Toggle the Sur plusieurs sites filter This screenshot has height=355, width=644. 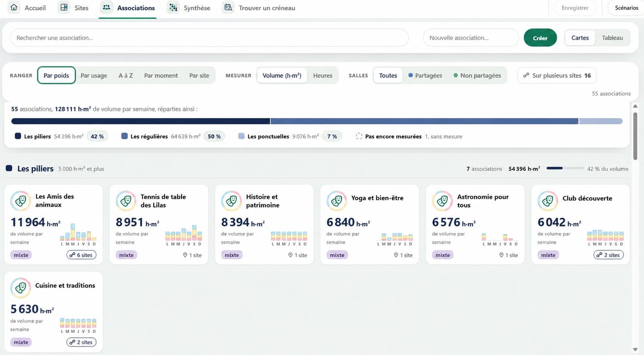pos(557,75)
